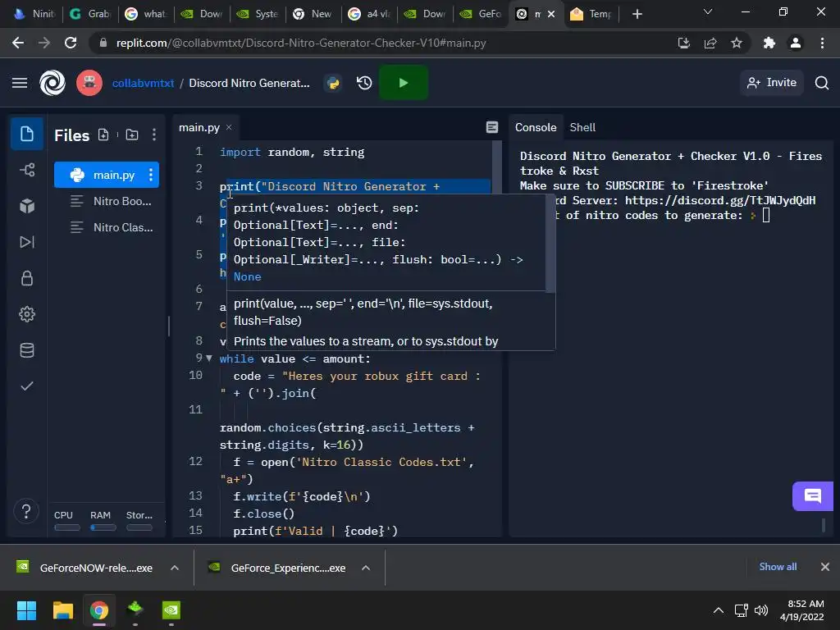
Task: Open Settings gear sidebar icon
Action: coord(27,314)
